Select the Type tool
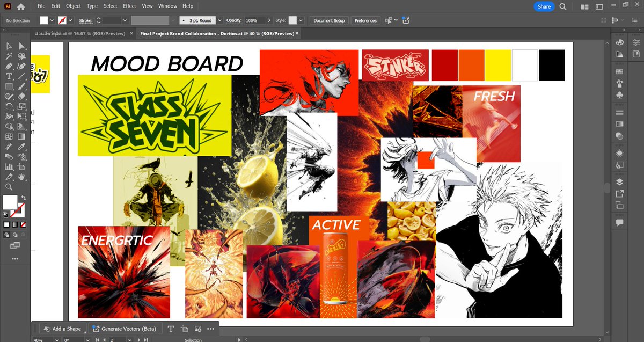 (9, 76)
